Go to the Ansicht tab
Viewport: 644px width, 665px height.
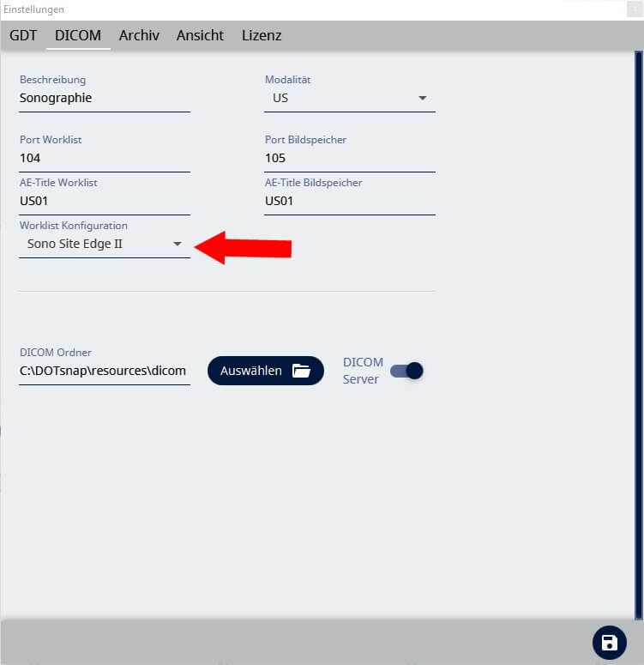[200, 35]
